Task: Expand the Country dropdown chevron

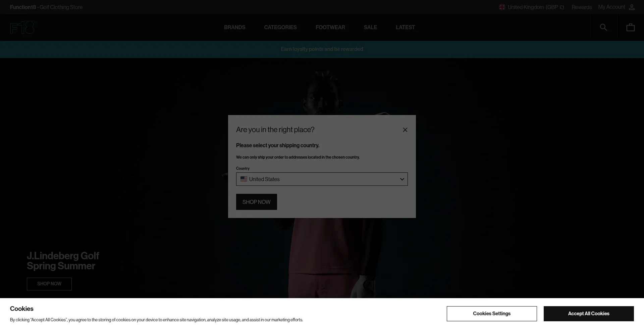Action: [x=402, y=179]
